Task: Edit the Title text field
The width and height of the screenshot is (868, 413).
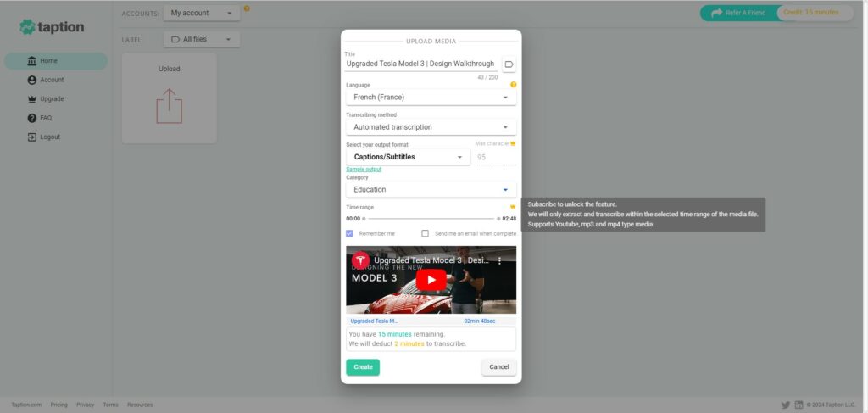Action: click(421, 64)
